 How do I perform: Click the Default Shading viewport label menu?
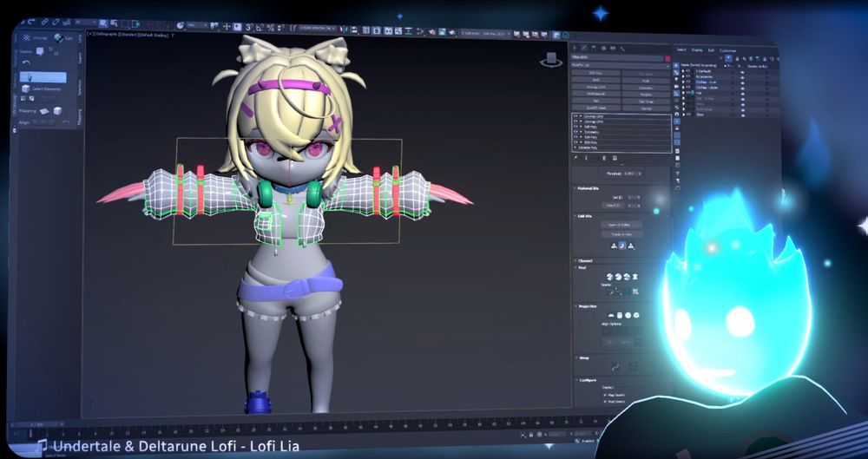coord(153,35)
